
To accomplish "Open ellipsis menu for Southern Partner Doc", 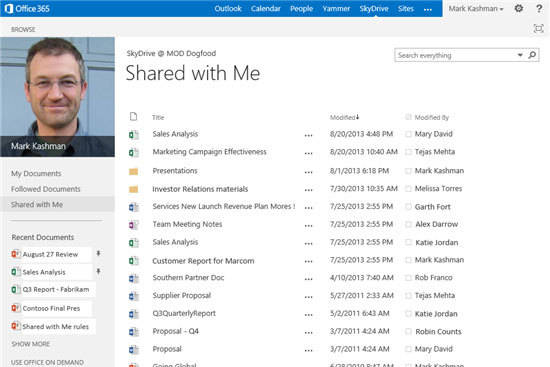I will pyautogui.click(x=308, y=280).
